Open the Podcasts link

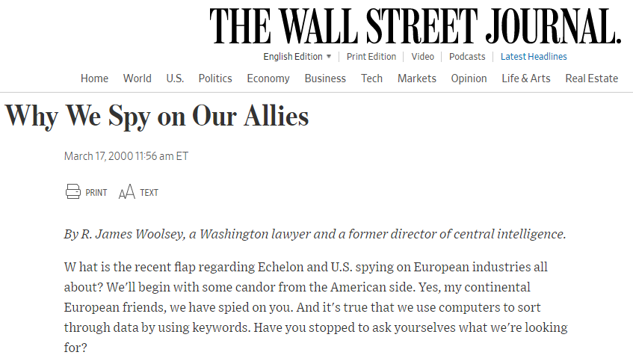coord(467,57)
